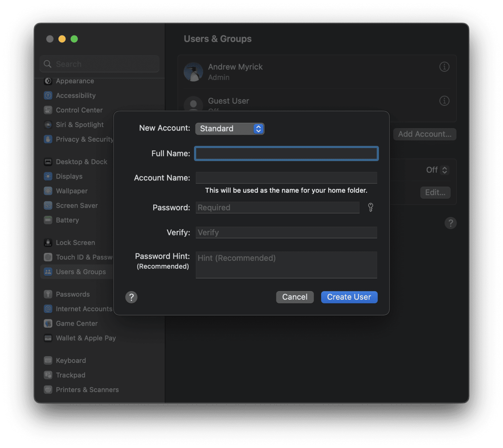Screen dimensions: 503x448
Task: Open info for Andrew Myrick account
Action: click(444, 67)
